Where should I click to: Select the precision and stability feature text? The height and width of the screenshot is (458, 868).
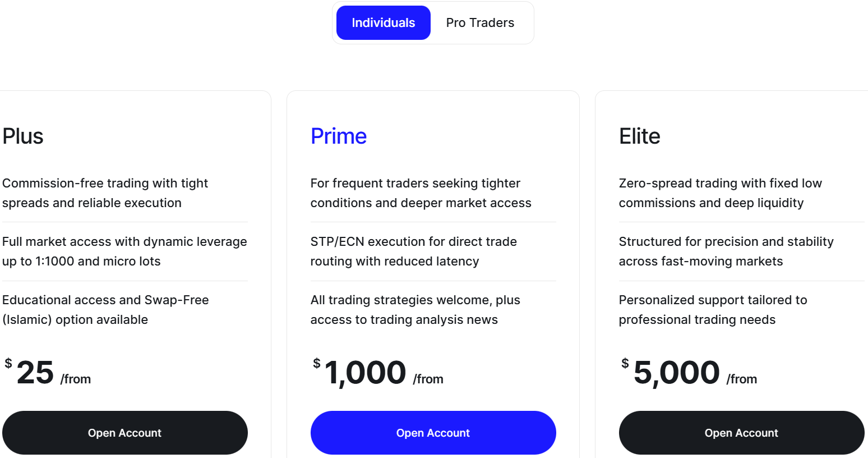tap(726, 251)
